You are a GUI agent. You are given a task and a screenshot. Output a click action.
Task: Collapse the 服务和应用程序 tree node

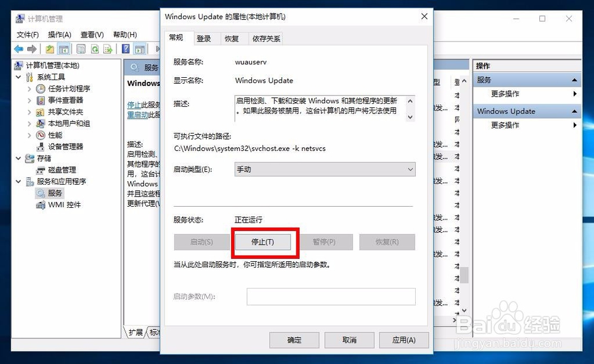pyautogui.click(x=18, y=182)
